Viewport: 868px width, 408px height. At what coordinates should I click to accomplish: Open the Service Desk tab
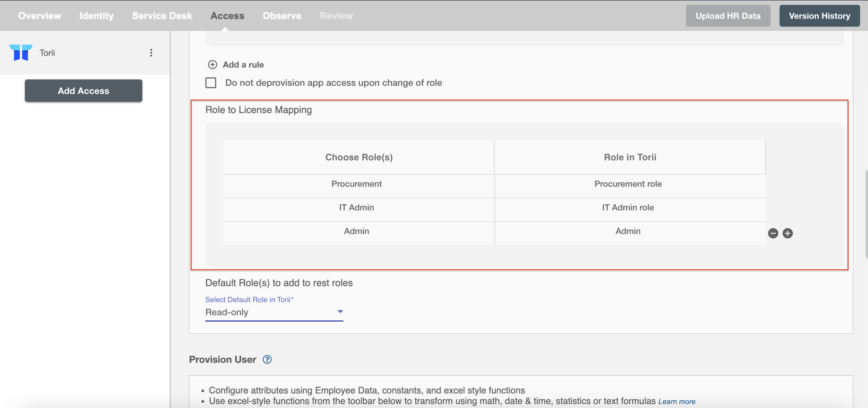(162, 16)
